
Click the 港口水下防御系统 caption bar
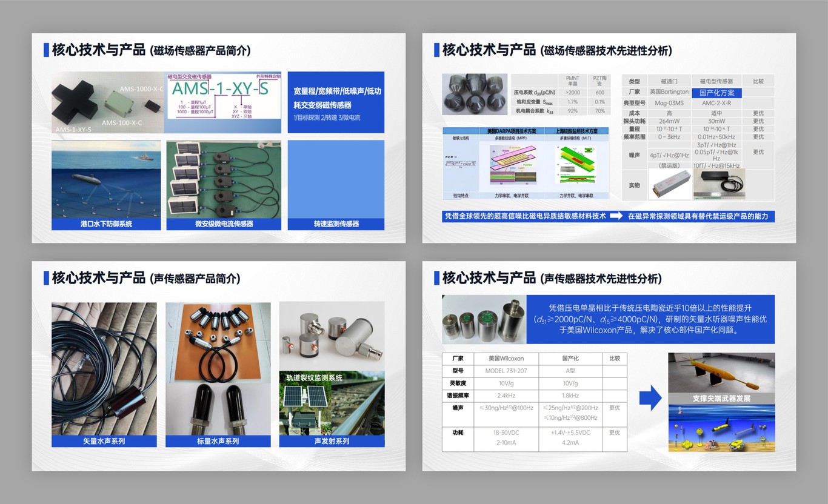pos(106,224)
